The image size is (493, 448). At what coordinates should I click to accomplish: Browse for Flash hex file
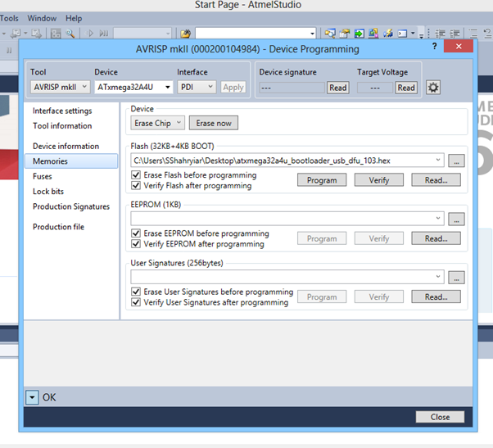coord(456,161)
